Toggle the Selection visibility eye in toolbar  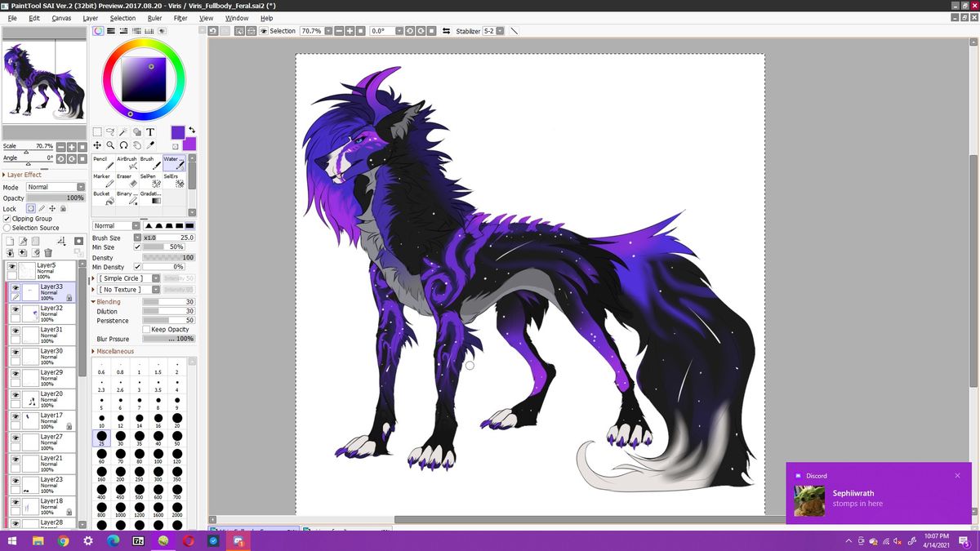pyautogui.click(x=264, y=31)
